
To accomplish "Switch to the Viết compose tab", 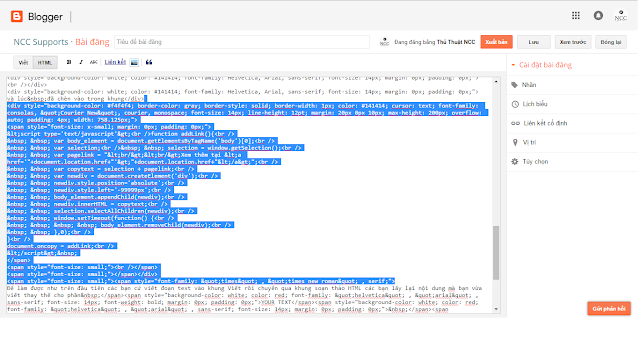I will coord(23,62).
